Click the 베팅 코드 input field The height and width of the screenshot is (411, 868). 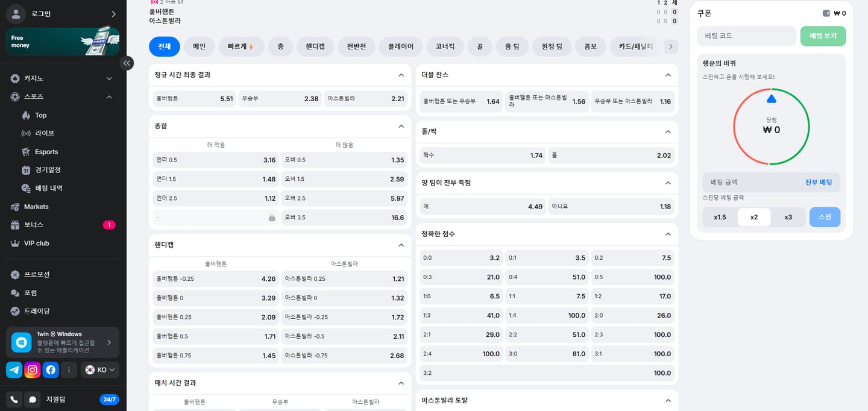coord(747,36)
